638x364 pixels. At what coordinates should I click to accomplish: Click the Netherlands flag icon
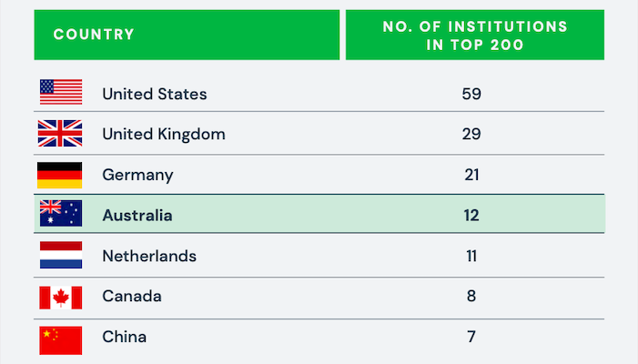point(60,256)
